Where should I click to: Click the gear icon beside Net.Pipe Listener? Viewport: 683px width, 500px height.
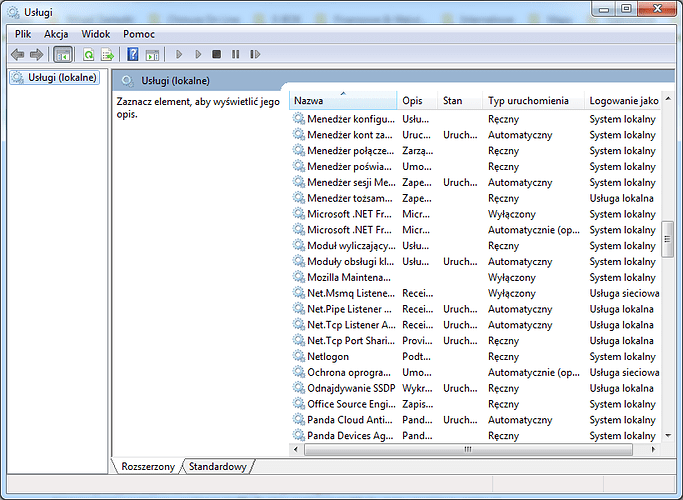[298, 308]
